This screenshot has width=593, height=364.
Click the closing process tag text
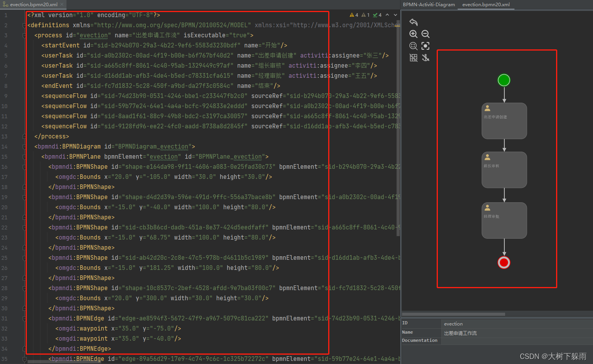point(52,136)
